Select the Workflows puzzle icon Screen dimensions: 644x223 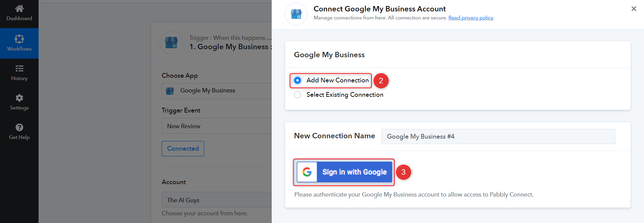point(19,39)
